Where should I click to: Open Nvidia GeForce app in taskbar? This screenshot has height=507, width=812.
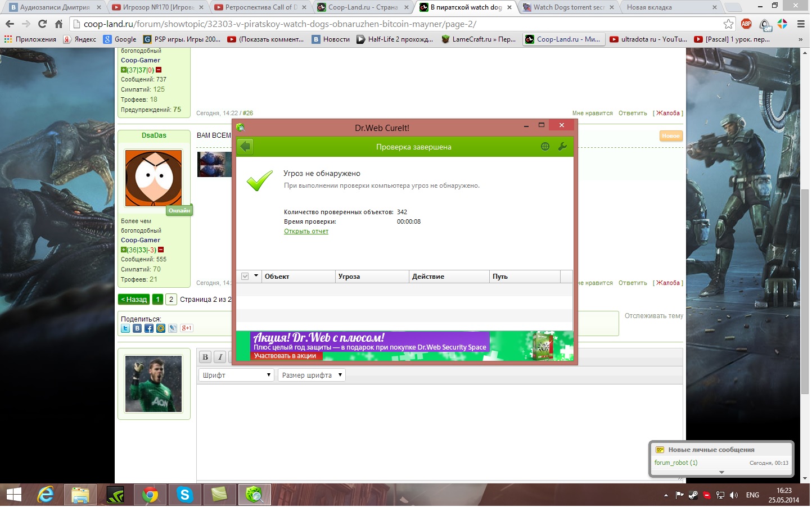pyautogui.click(x=115, y=495)
